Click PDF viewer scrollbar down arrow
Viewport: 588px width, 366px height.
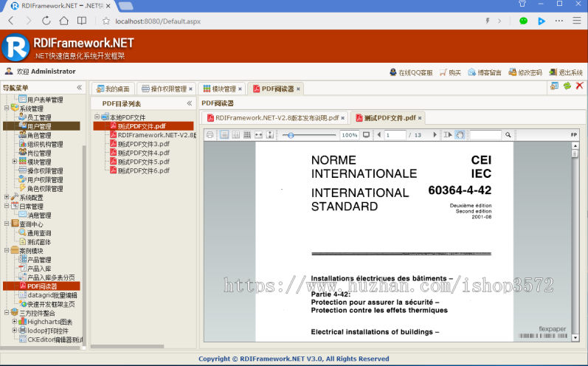[575, 338]
